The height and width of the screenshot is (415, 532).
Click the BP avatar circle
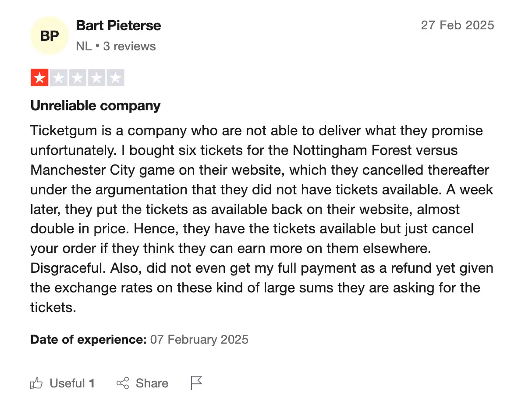[x=50, y=35]
